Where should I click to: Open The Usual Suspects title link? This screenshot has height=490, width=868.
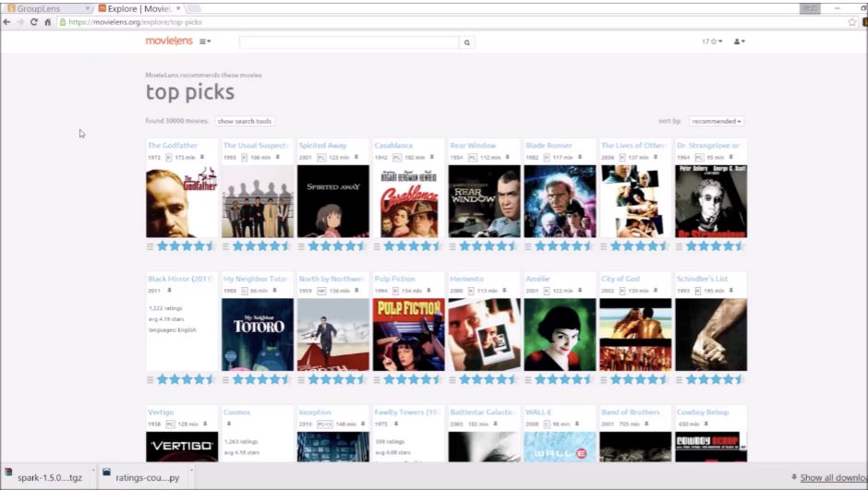pos(255,146)
